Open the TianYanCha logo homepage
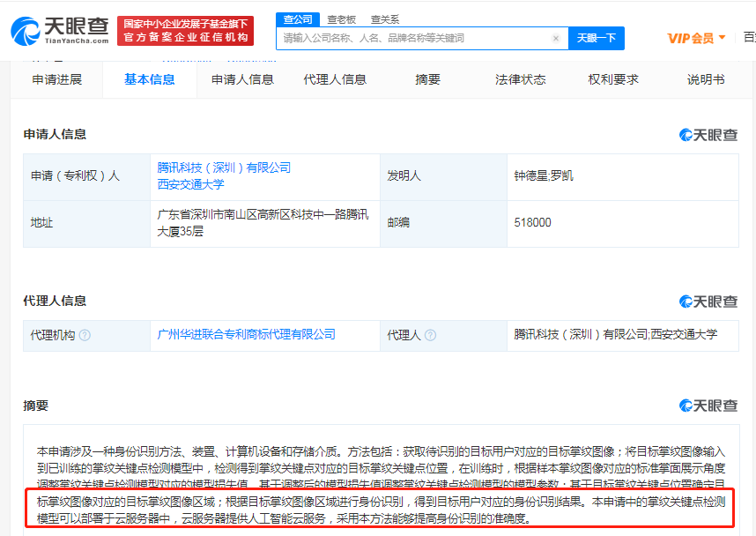Screen dimensions: 756x536 (x=60, y=31)
